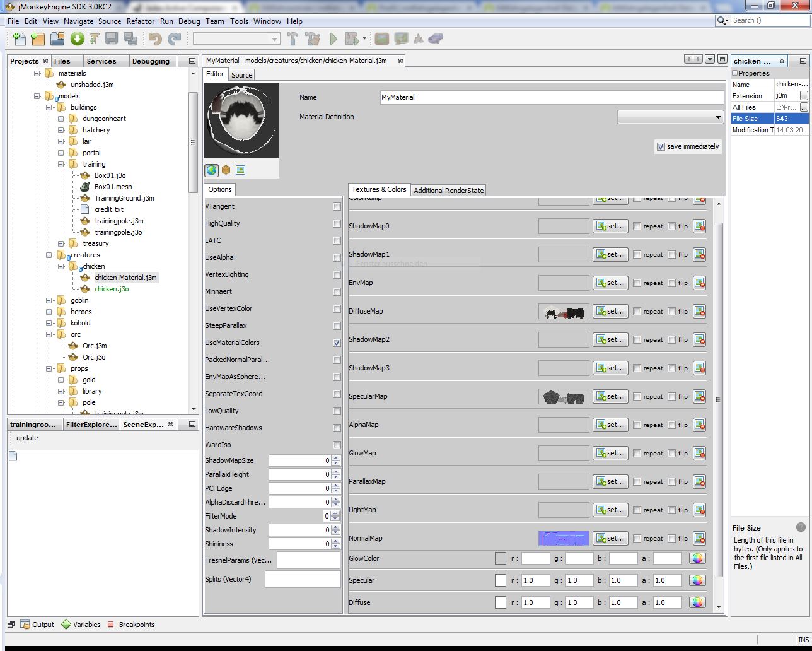
Task: Open the Refactor menu
Action: tap(140, 21)
